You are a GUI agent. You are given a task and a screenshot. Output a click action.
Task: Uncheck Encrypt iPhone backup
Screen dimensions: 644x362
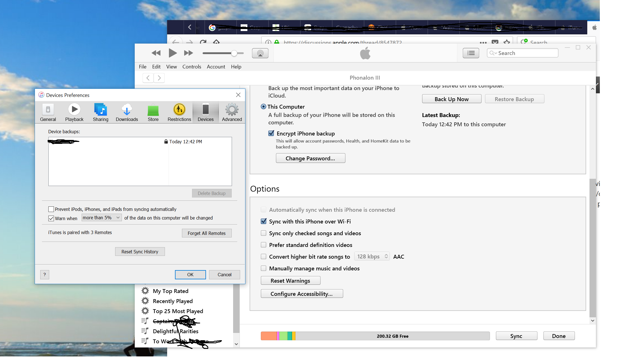271,133
